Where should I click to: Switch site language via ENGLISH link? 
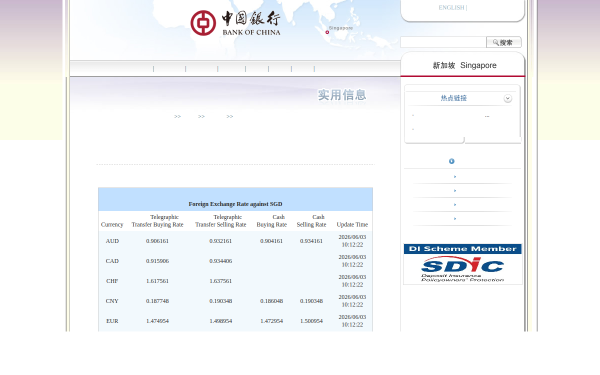click(x=451, y=8)
